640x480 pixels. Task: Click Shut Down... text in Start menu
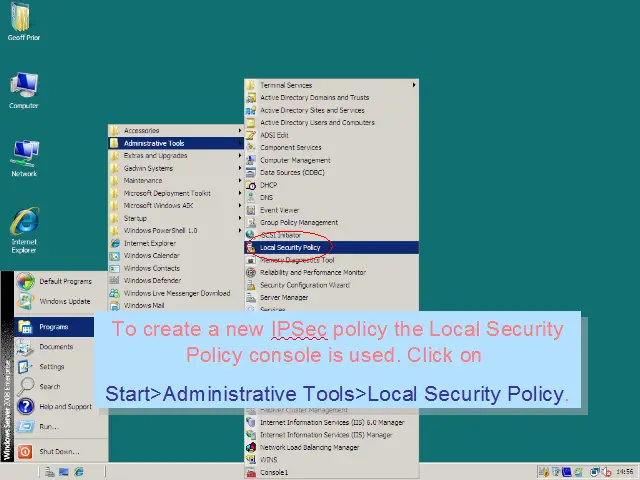click(60, 451)
